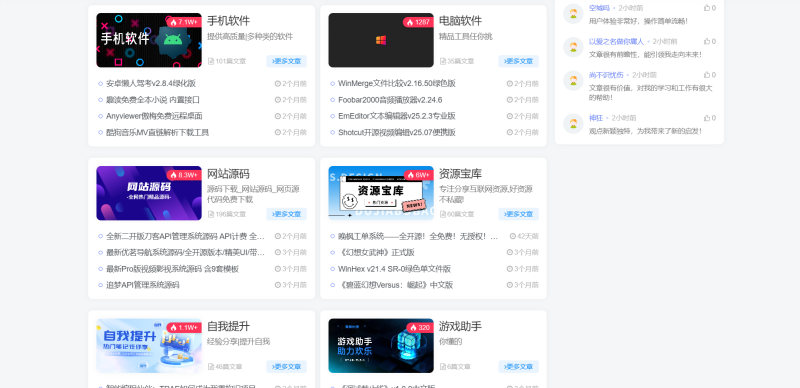Click the 60篇文章 document icon

pos(443,214)
